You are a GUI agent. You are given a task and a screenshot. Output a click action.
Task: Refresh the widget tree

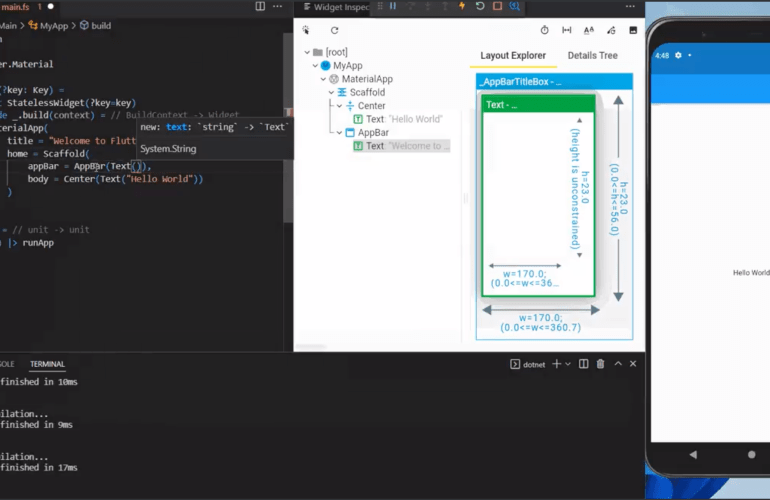pos(334,30)
